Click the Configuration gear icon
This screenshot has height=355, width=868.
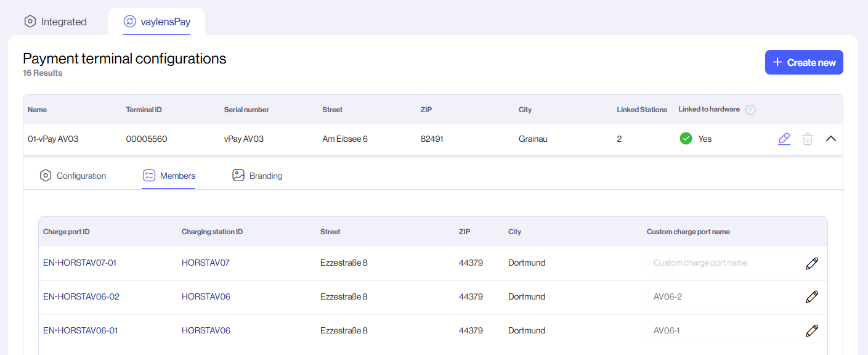46,176
